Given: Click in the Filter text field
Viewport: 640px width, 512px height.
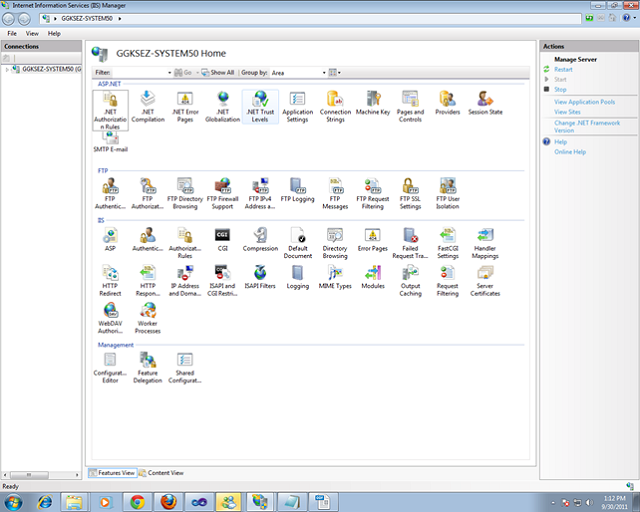Looking at the screenshot, I should 142,73.
